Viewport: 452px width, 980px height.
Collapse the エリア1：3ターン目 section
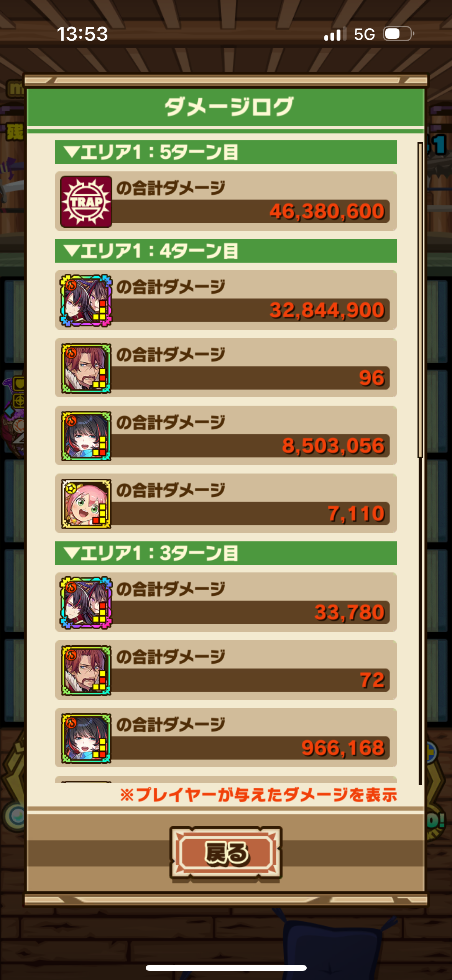click(226, 553)
